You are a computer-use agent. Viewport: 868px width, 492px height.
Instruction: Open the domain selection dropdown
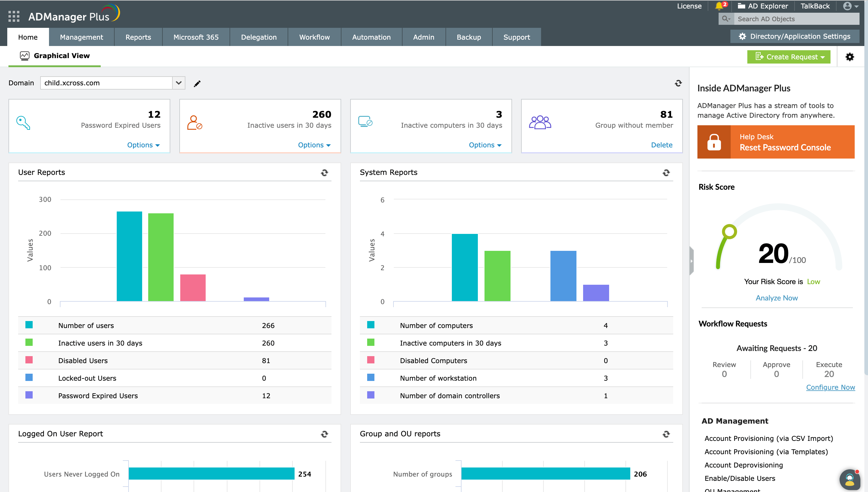[179, 83]
